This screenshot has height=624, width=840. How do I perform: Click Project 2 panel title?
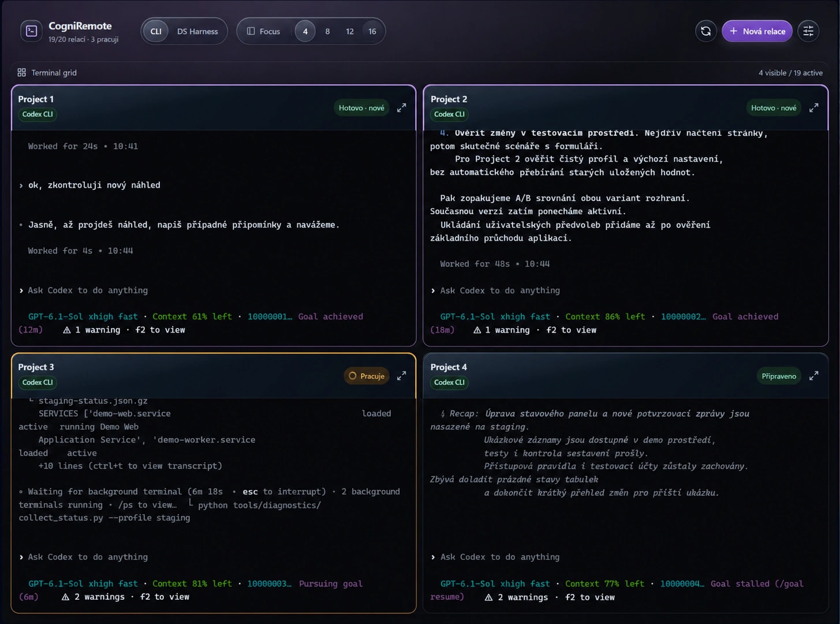(x=449, y=99)
